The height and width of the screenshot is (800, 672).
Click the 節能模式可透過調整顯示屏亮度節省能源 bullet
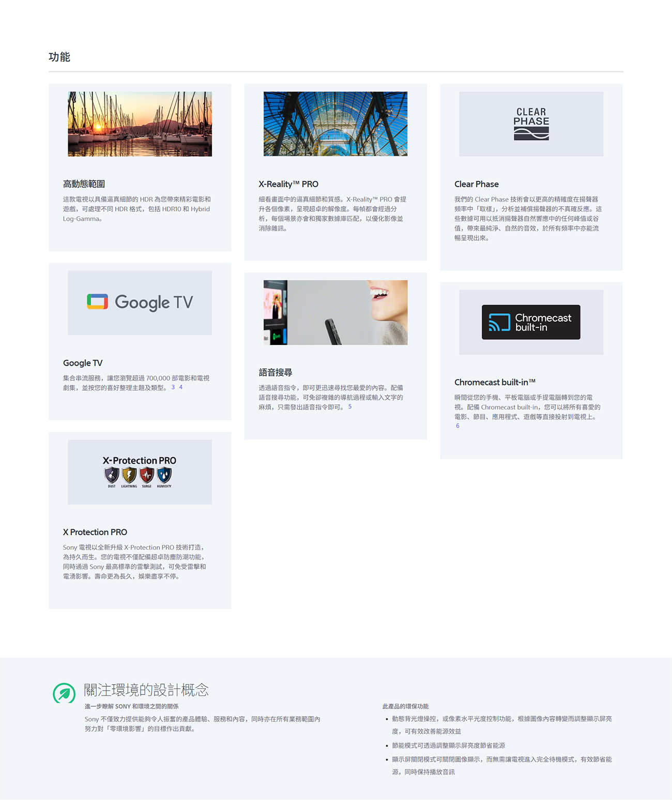[x=448, y=746]
